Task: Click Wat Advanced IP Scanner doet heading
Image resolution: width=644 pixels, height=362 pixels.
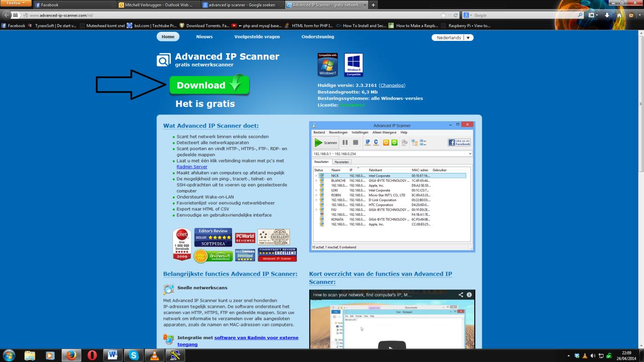Action: coord(211,126)
